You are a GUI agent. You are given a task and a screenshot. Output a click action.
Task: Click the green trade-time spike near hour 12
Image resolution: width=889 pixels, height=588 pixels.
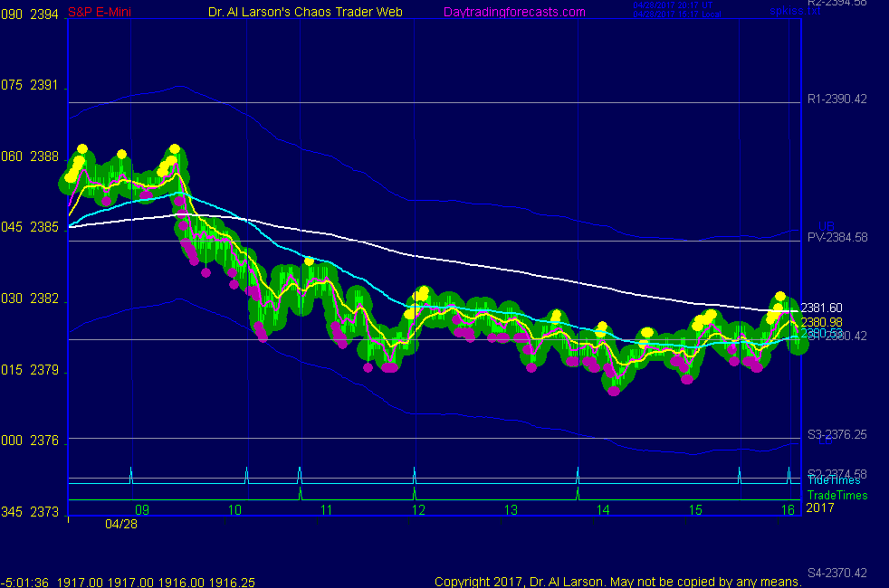(x=415, y=493)
